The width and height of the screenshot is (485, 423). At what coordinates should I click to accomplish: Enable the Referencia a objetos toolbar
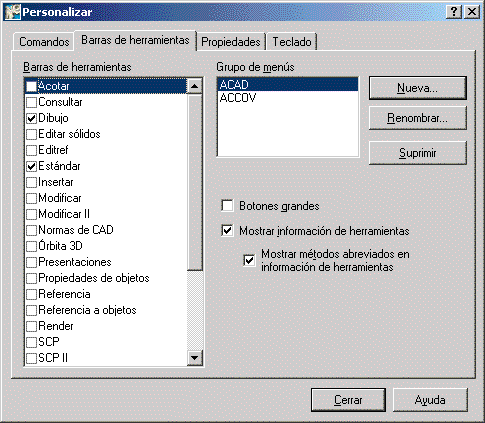click(x=32, y=310)
